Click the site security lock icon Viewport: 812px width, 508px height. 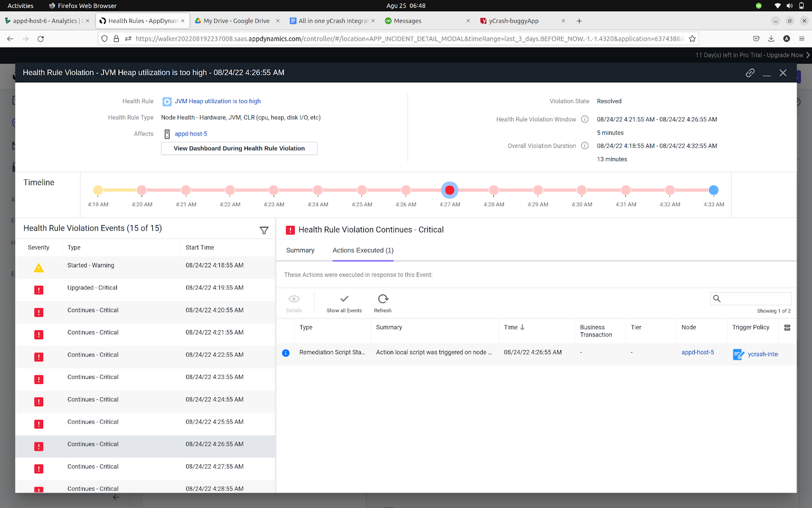tap(116, 39)
